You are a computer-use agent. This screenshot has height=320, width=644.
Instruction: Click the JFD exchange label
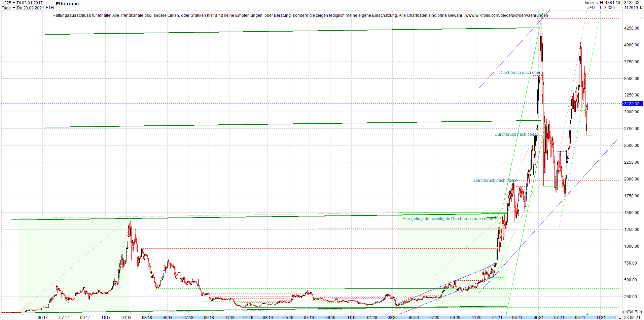[x=591, y=8]
